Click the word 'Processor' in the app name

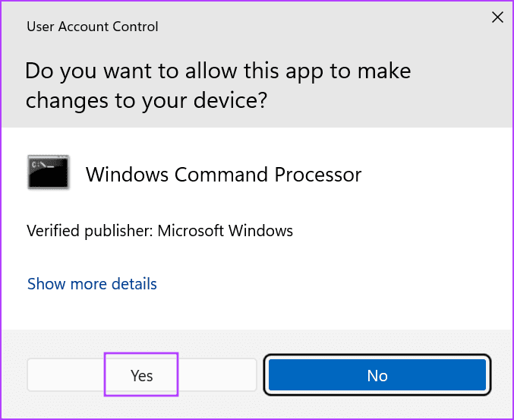[317, 175]
